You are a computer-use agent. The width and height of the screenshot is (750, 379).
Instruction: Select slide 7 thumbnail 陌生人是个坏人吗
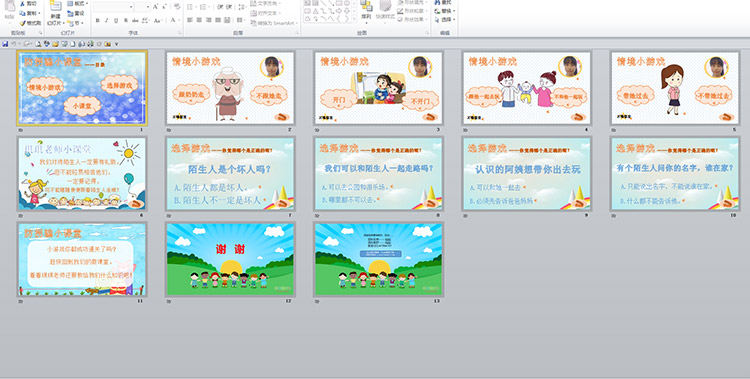click(230, 173)
